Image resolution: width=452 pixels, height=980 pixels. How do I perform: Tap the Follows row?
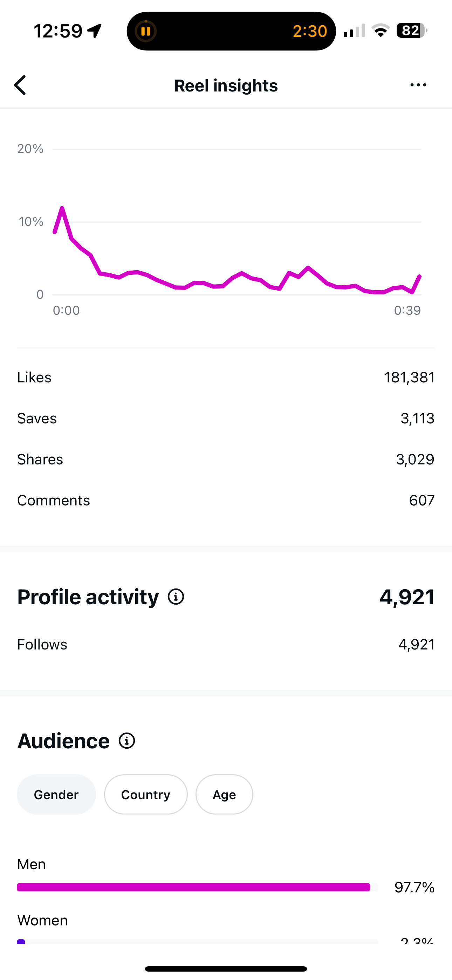(x=226, y=645)
